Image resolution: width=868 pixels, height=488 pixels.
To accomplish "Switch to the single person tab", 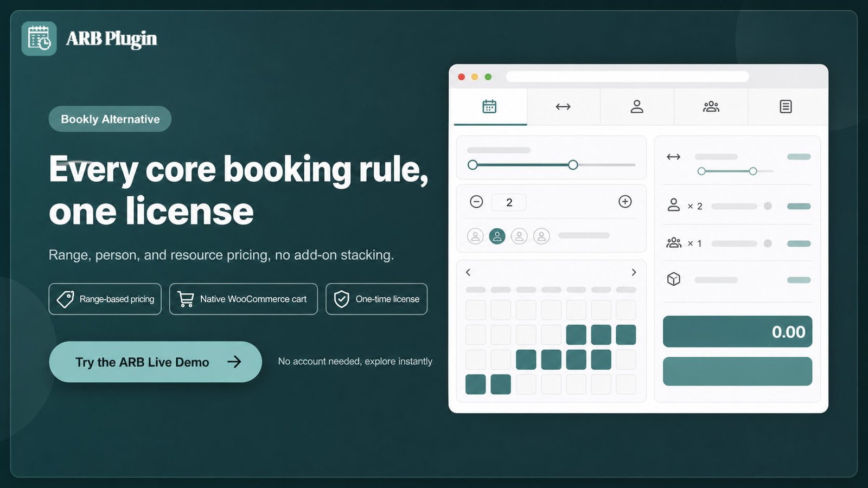I will [x=637, y=107].
